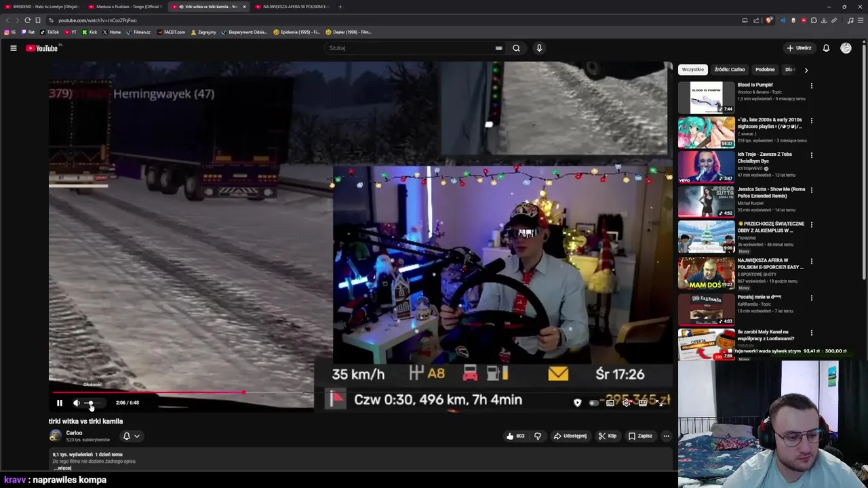Open the subscription bell notification dropdown
Viewport: 868px width, 488px height.
[131, 436]
